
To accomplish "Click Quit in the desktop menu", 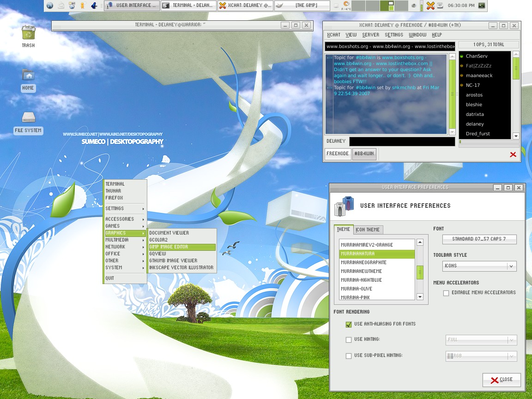I will (x=125, y=278).
